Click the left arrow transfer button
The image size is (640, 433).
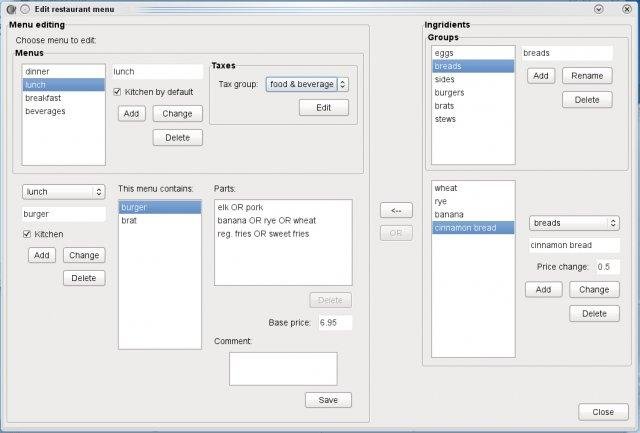pyautogui.click(x=396, y=210)
